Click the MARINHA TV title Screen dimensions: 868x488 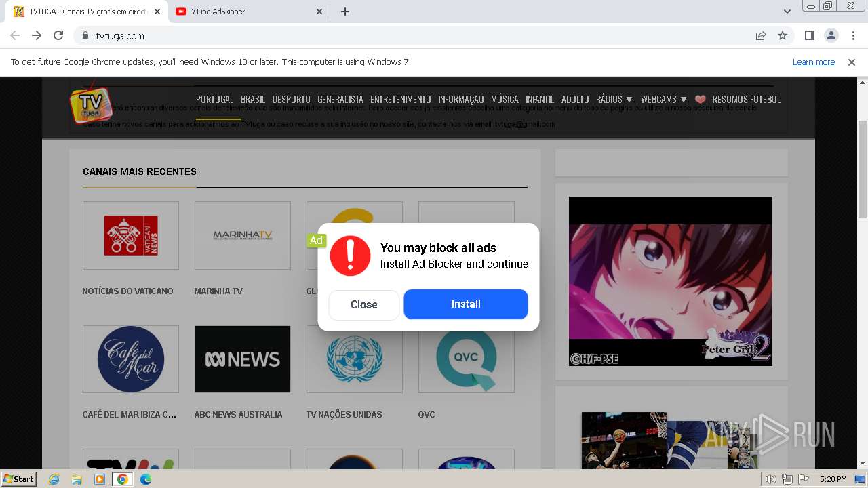coord(218,291)
